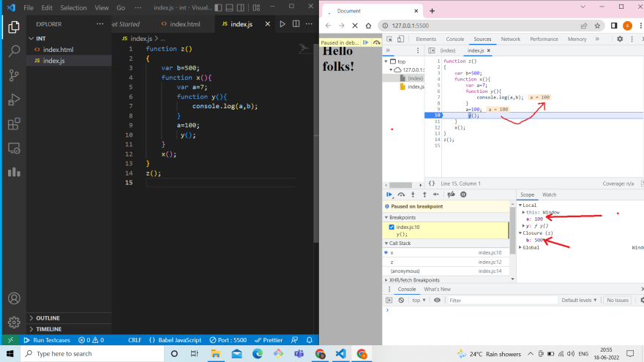Viewport: 644px width, 362px height.
Task: Deactivate breakpoints in the DevTools debugger
Action: click(x=451, y=195)
